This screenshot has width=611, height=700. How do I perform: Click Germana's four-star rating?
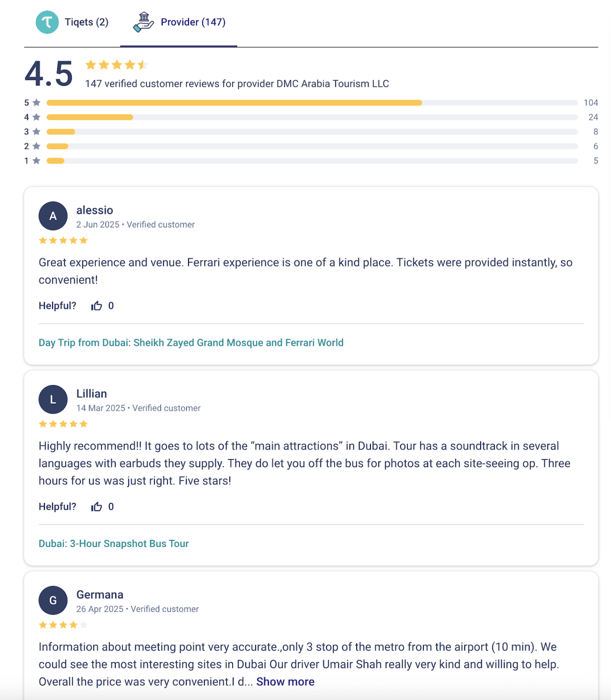[63, 625]
